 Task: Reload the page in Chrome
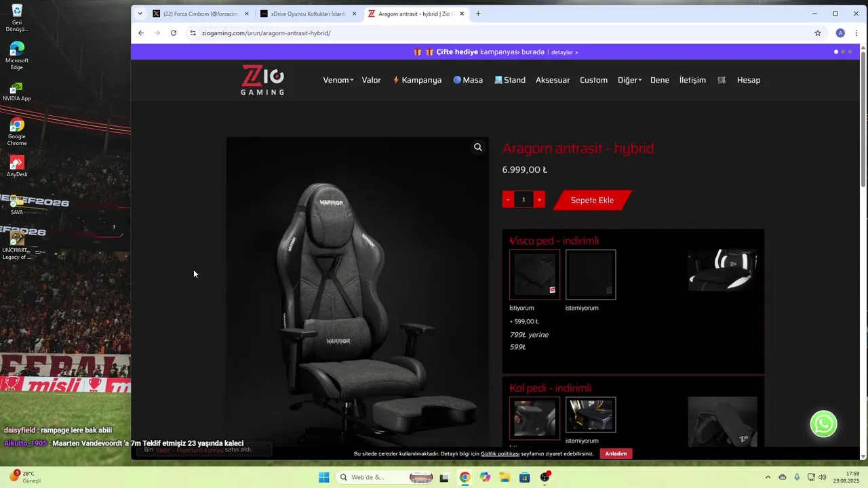point(174,33)
